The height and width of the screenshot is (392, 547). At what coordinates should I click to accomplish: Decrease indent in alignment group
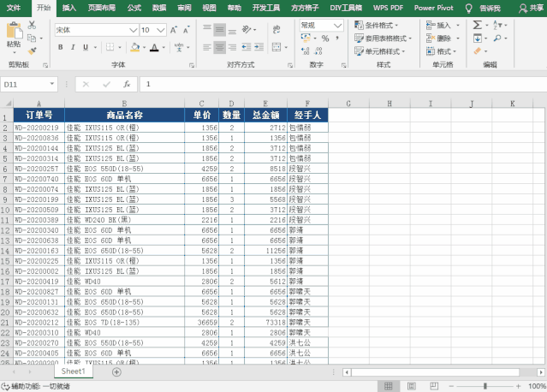pos(247,47)
